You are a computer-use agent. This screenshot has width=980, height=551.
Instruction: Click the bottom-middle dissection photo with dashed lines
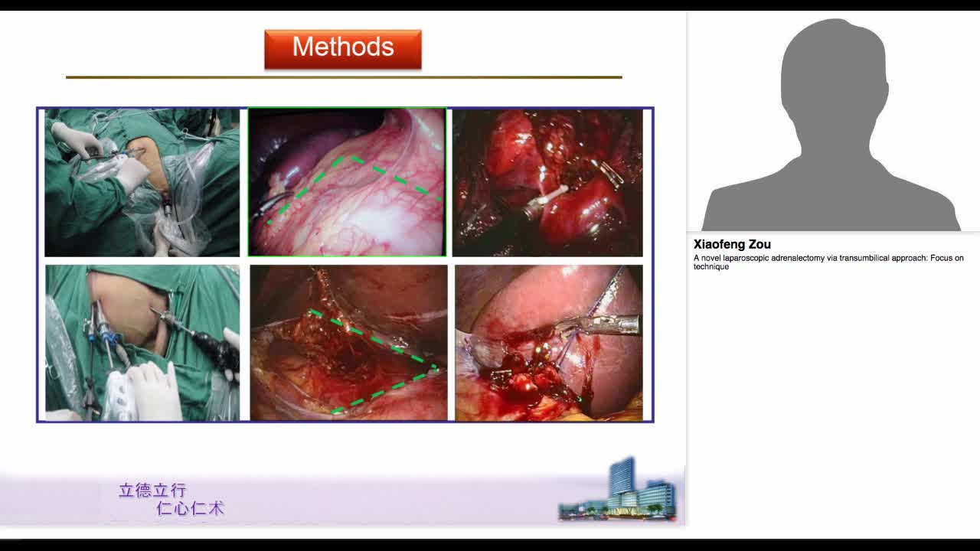pyautogui.click(x=346, y=341)
